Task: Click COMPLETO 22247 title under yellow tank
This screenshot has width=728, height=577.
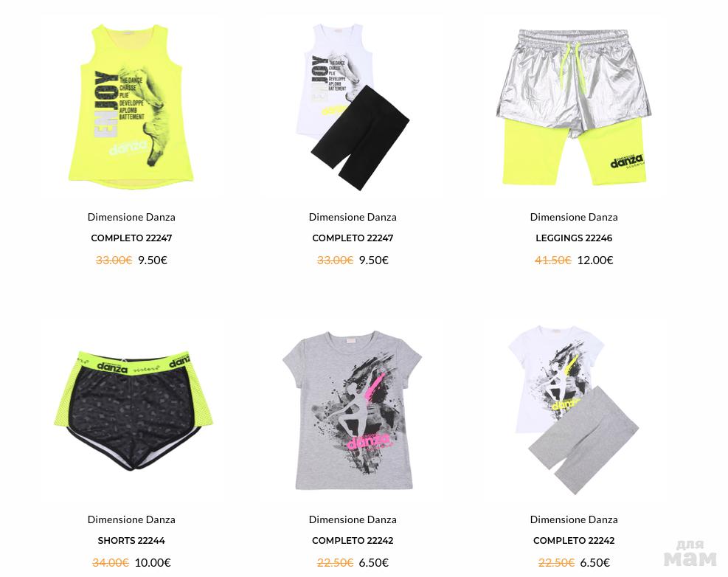Action: pyautogui.click(x=131, y=238)
